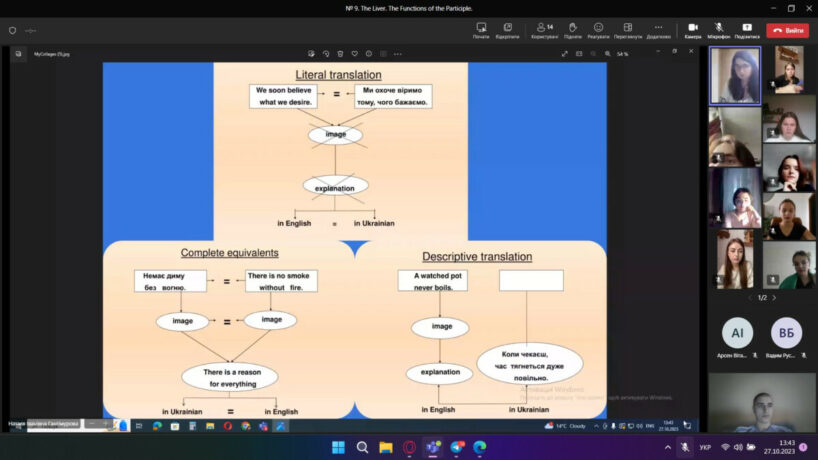Add the shared photo to favorites
The height and width of the screenshot is (460, 818).
pyautogui.click(x=354, y=53)
